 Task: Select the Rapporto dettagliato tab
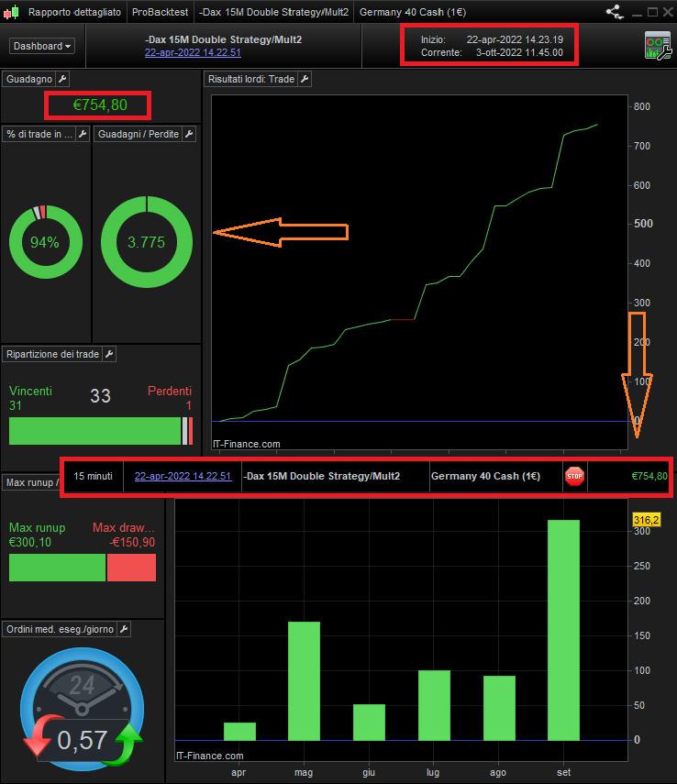tap(74, 12)
